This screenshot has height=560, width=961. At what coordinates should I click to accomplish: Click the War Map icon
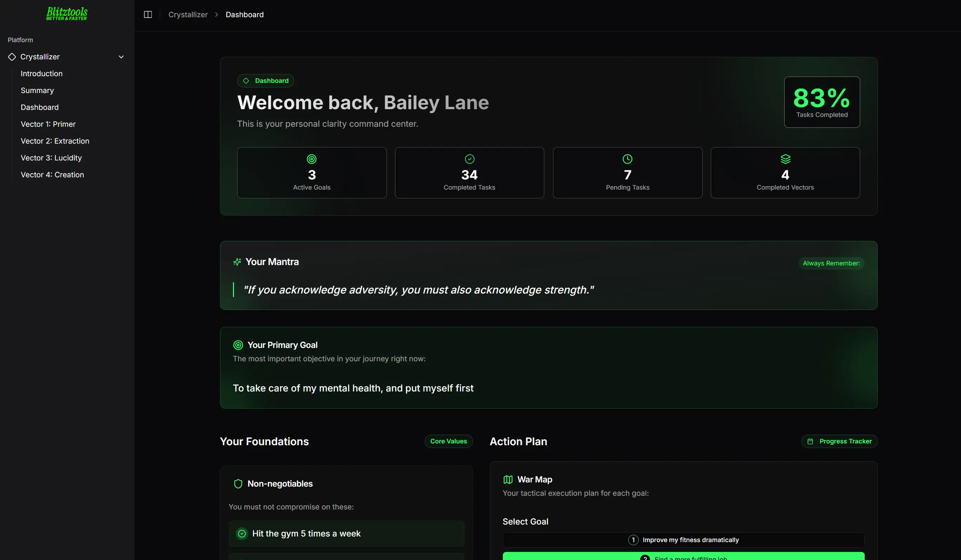coord(508,480)
